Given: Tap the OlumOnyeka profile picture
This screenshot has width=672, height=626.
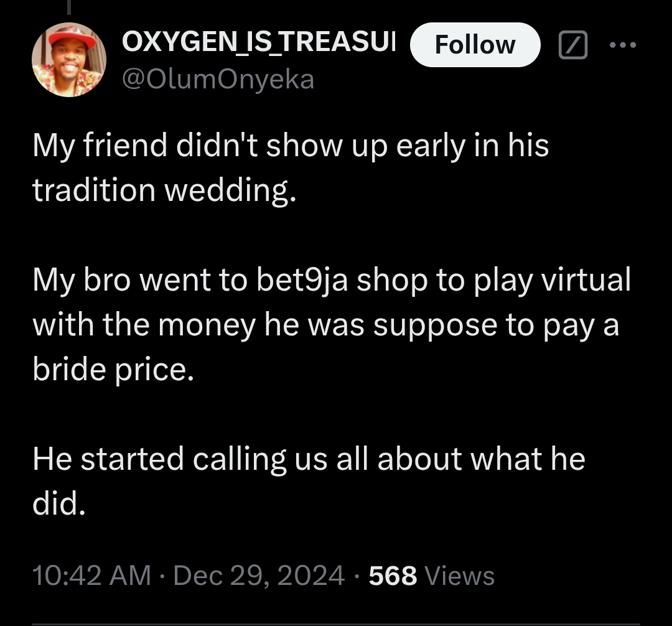Looking at the screenshot, I should 69,60.
